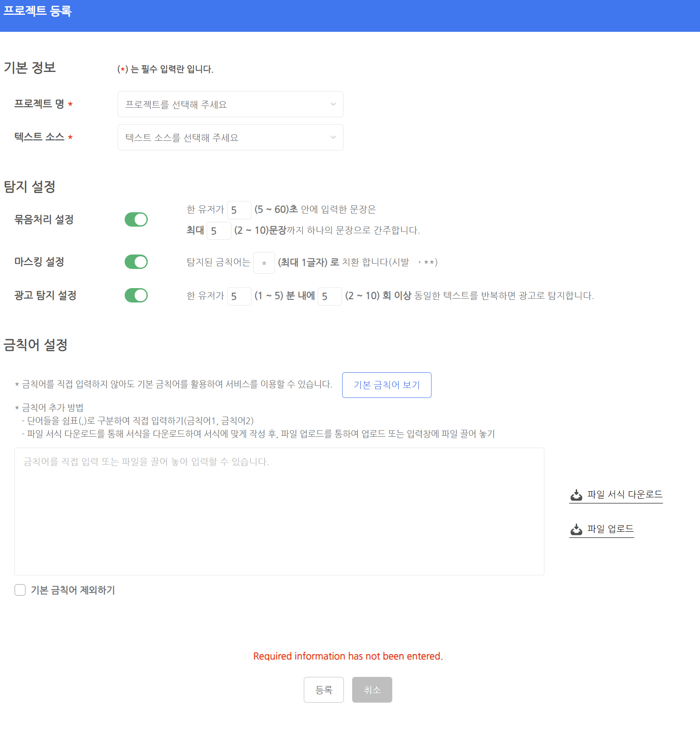Screen dimensions: 700x734
Task: Toggle off the 마스킹 설정 switch
Action: coord(136,262)
